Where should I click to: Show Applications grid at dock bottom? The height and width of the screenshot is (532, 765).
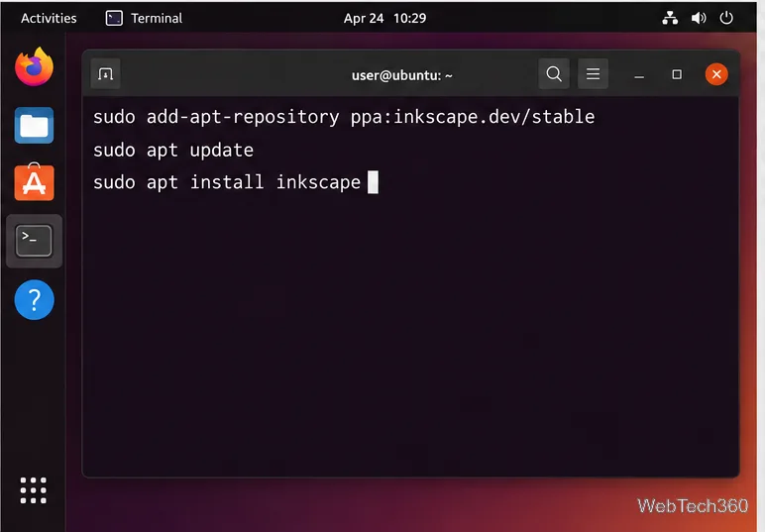tap(33, 490)
